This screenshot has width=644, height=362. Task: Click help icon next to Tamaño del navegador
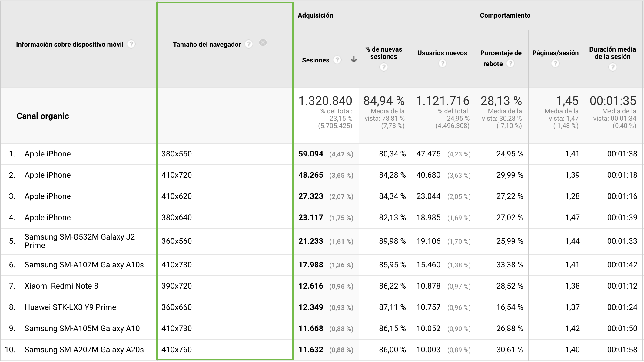(x=249, y=44)
